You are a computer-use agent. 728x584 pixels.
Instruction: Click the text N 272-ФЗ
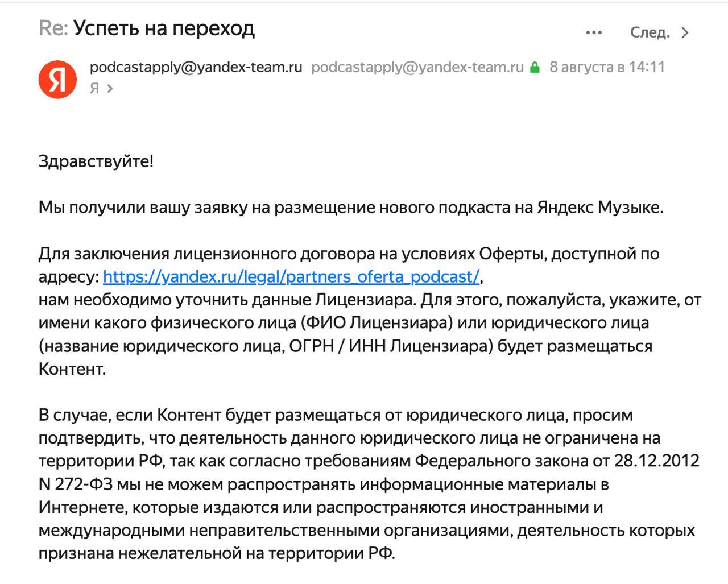[75, 484]
